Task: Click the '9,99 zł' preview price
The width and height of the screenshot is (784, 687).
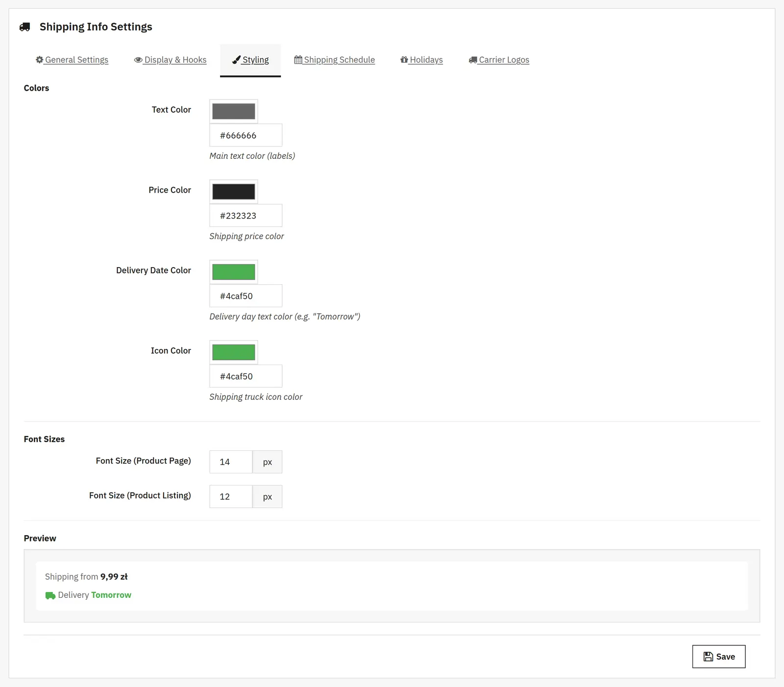Action: point(114,577)
